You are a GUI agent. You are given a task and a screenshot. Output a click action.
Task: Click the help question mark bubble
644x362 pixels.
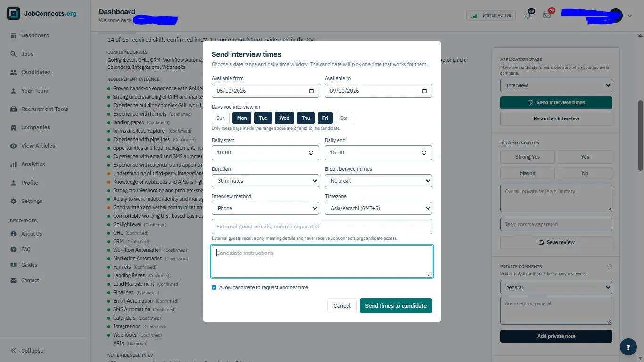[628, 347]
